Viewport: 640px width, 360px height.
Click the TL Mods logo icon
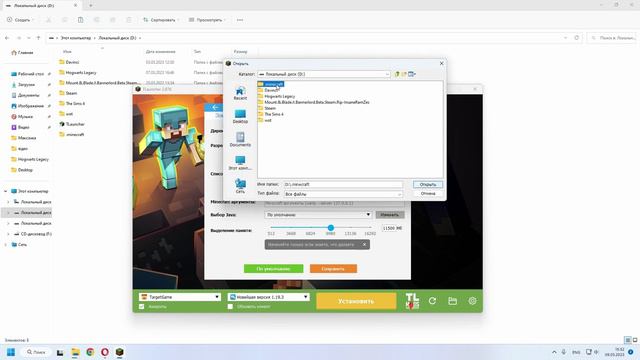(x=412, y=301)
